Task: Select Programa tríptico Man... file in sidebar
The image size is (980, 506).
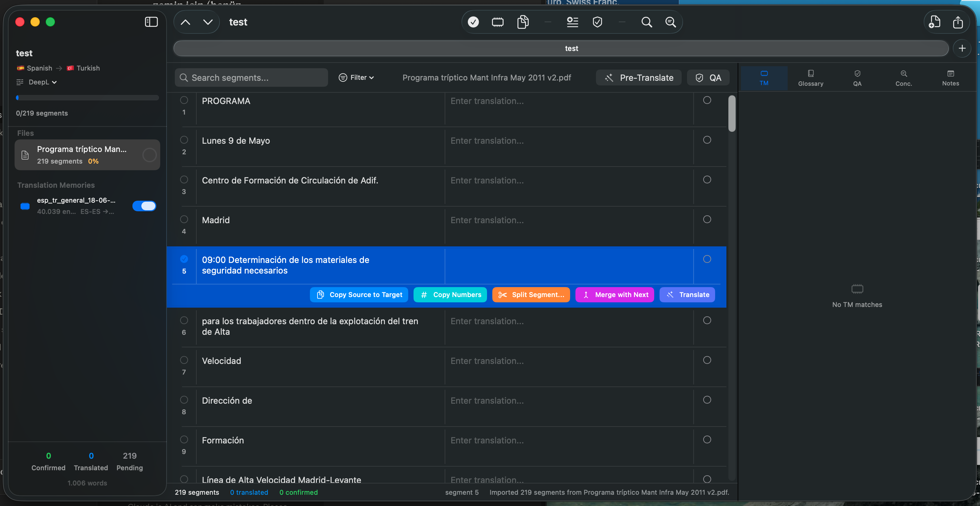Action: [x=87, y=155]
